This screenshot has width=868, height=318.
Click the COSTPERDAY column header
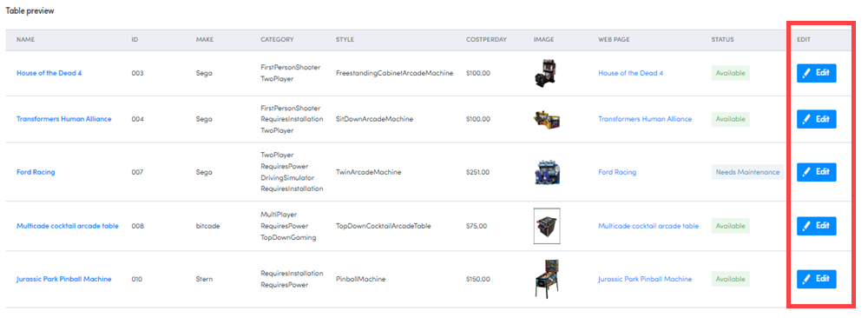(486, 40)
